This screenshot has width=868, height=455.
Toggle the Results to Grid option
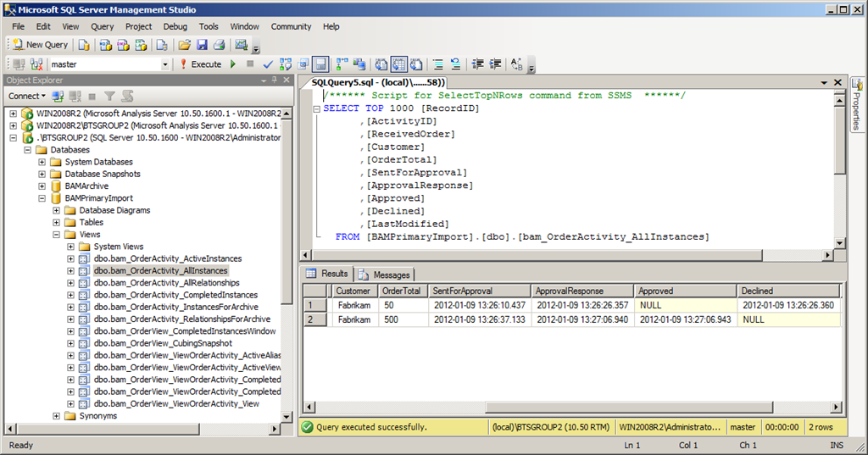(x=398, y=64)
